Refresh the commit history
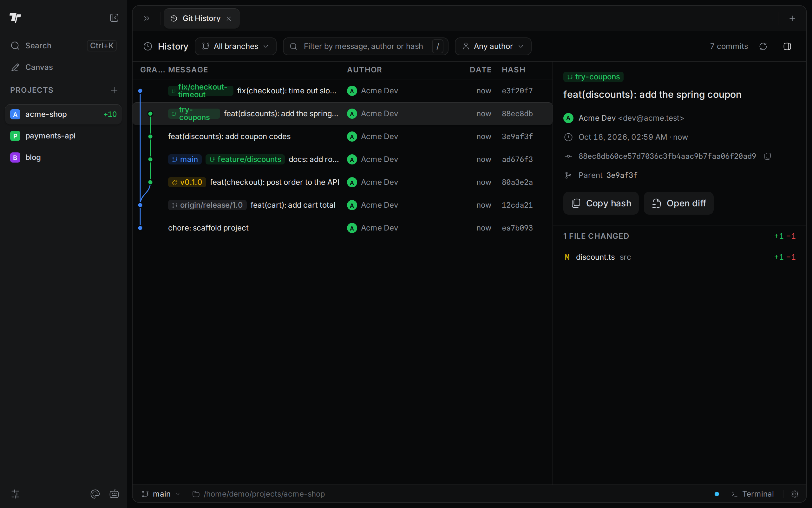Image resolution: width=812 pixels, height=508 pixels. click(x=763, y=46)
